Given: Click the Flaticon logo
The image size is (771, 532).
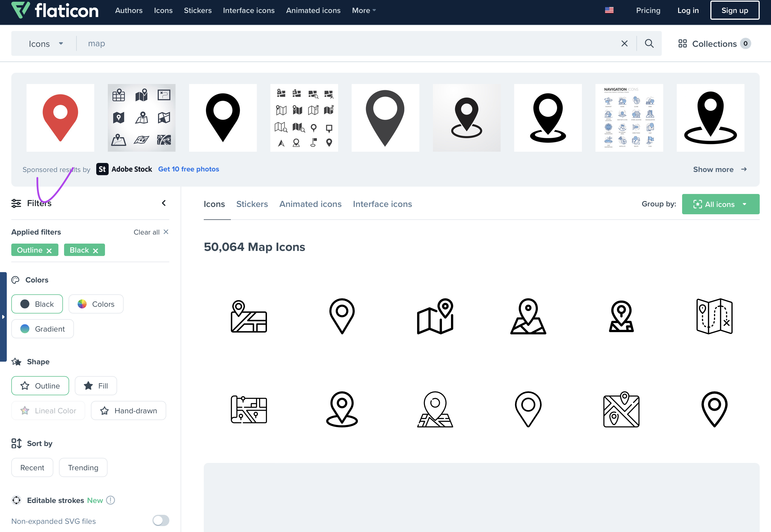Looking at the screenshot, I should [x=55, y=10].
